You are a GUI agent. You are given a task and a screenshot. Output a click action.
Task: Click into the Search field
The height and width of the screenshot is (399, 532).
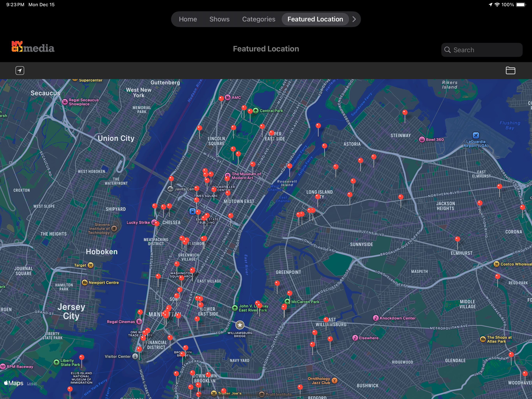482,50
